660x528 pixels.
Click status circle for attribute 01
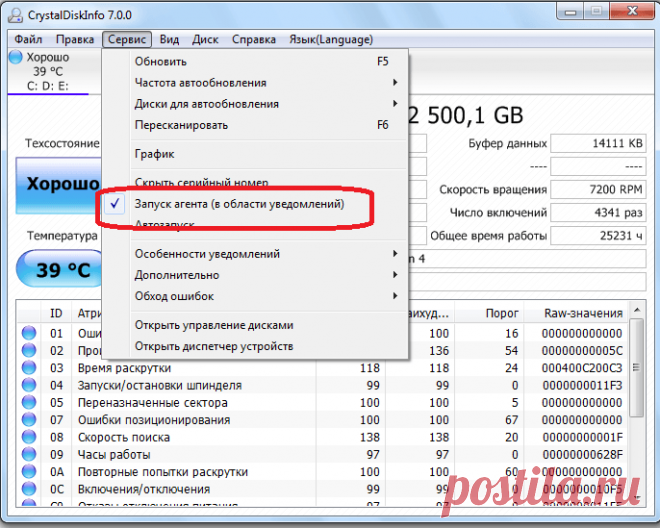coord(29,333)
